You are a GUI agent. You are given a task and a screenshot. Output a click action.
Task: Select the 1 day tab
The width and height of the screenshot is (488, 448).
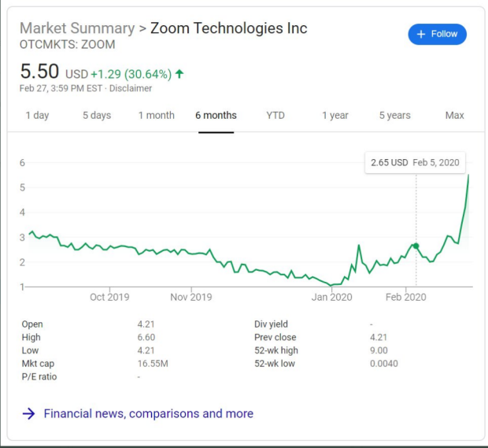[x=37, y=115]
